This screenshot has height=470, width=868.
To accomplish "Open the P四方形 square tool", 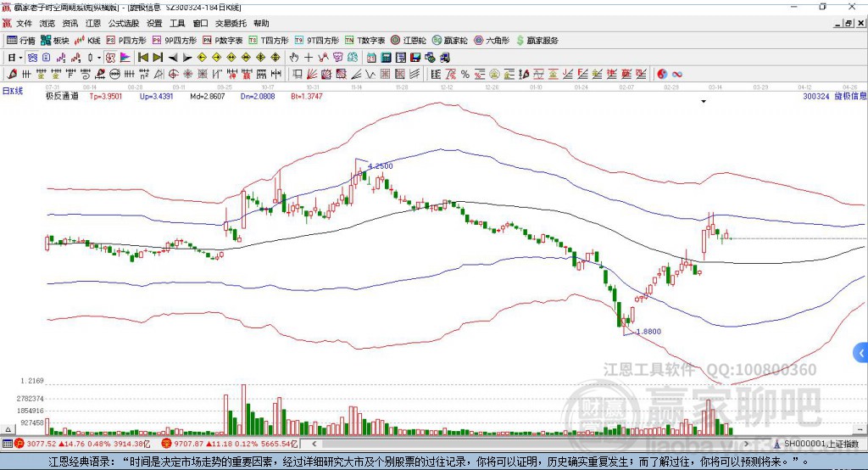I will point(126,41).
